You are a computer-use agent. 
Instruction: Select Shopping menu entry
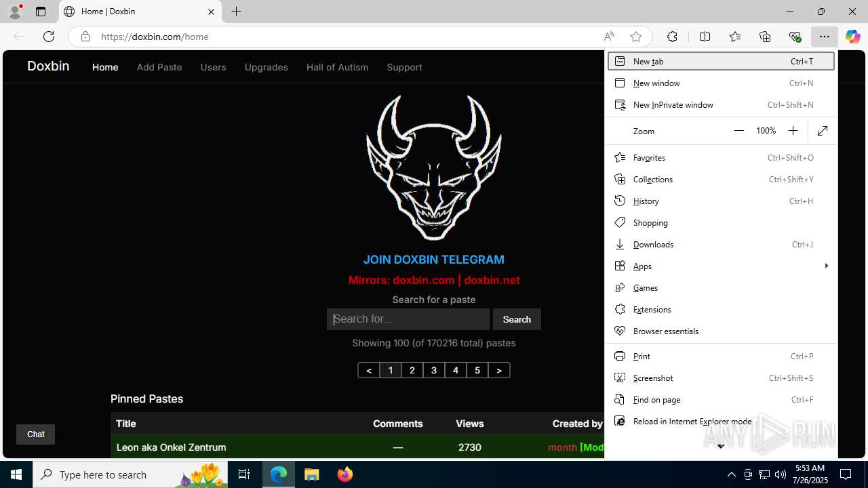tap(721, 222)
